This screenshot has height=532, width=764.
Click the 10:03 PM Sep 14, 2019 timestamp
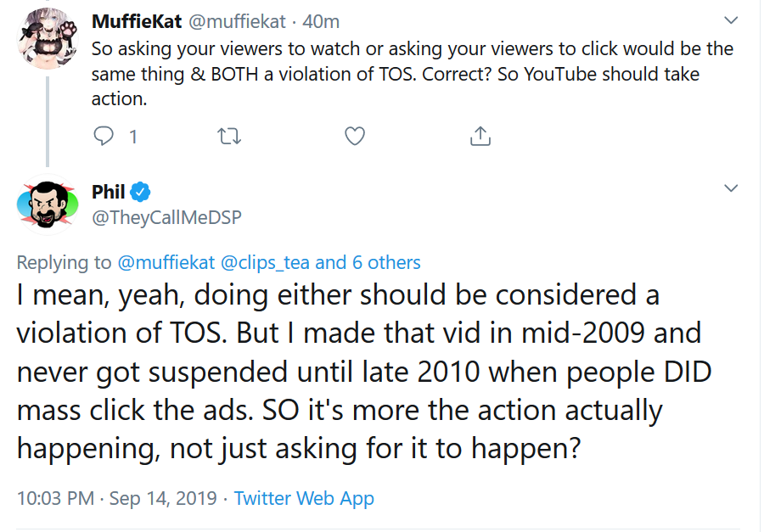(x=117, y=498)
